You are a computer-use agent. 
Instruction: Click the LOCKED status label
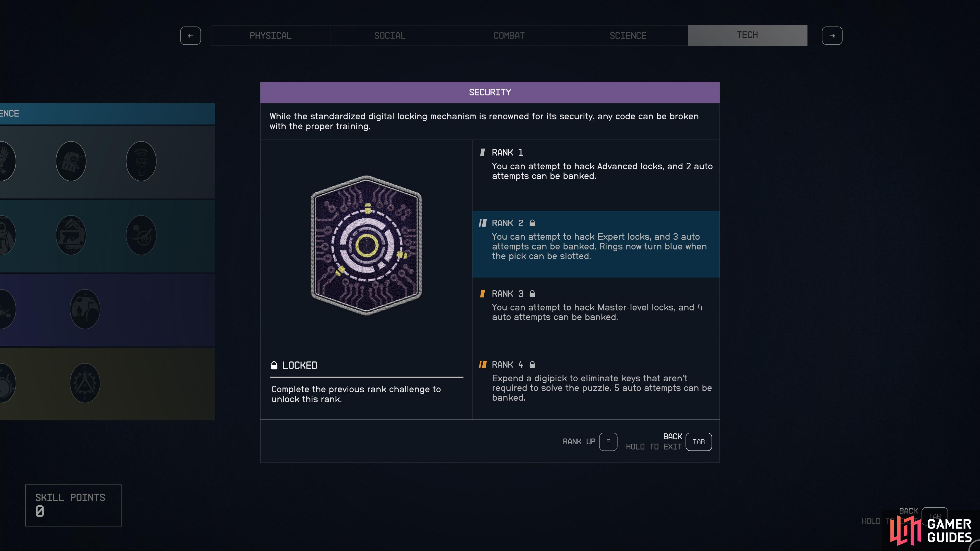300,366
